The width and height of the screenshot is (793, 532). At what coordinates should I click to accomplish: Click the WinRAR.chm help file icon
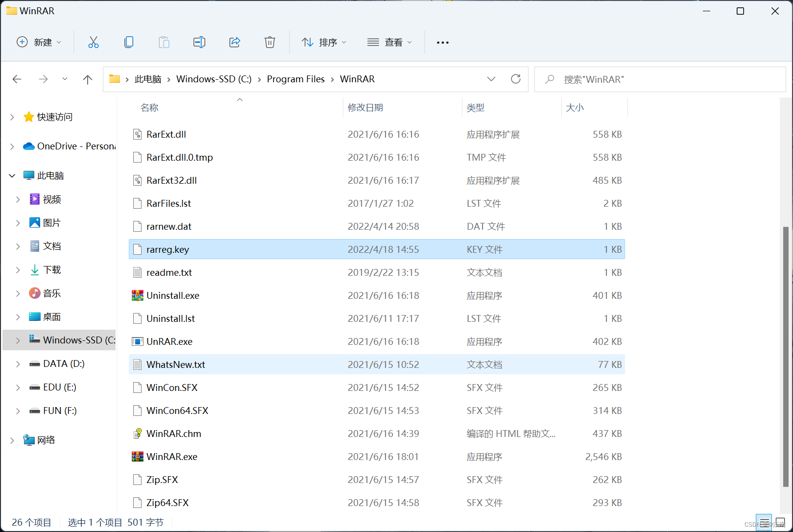click(x=138, y=434)
